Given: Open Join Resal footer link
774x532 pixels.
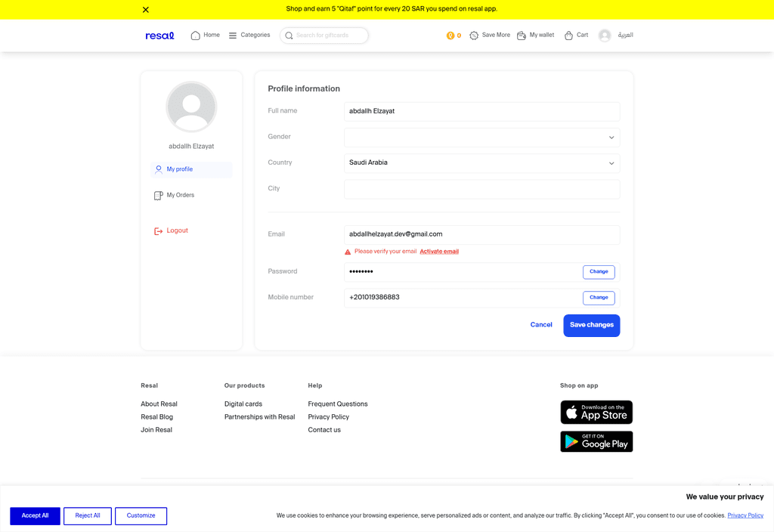Looking at the screenshot, I should [156, 430].
